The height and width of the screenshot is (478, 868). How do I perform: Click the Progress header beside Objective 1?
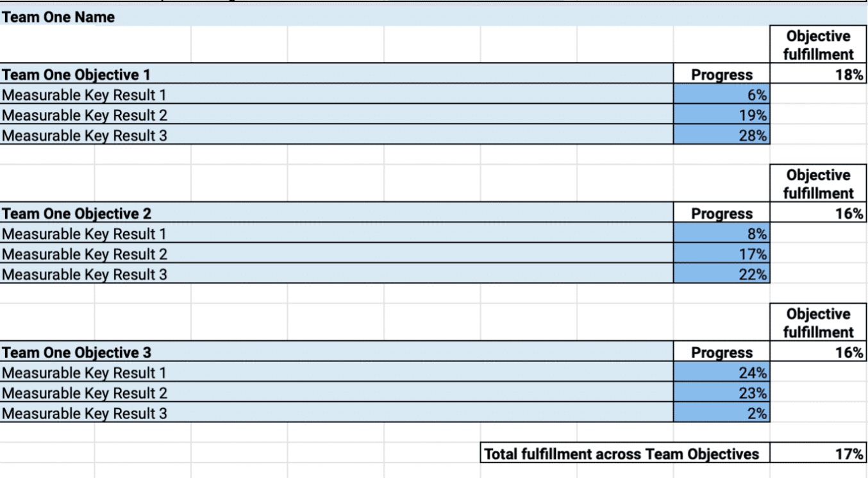coord(721,74)
